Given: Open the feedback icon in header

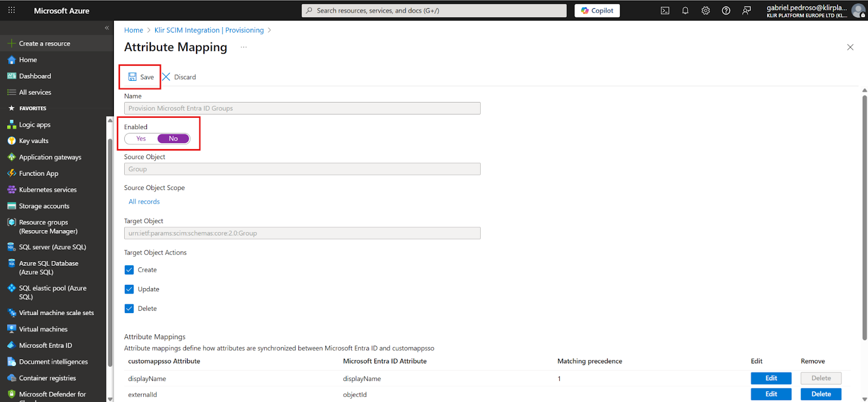Looking at the screenshot, I should coord(746,11).
